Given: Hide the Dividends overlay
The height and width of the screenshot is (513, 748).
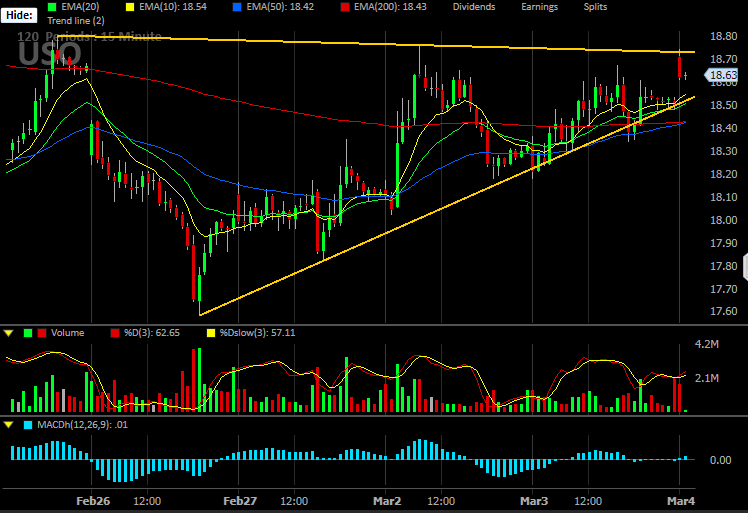Looking at the screenshot, I should (474, 7).
